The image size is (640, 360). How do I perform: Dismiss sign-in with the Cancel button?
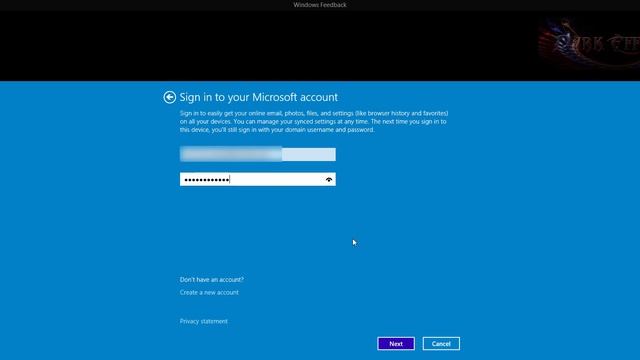click(x=441, y=344)
